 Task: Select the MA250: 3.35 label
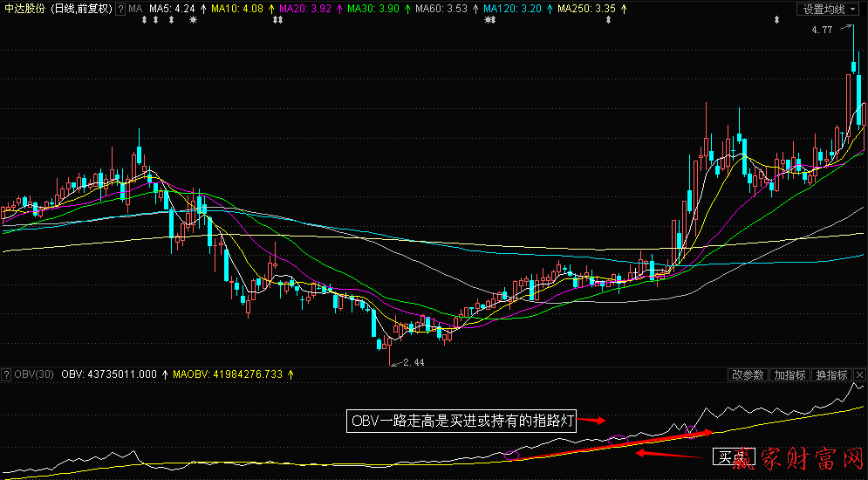click(x=586, y=9)
